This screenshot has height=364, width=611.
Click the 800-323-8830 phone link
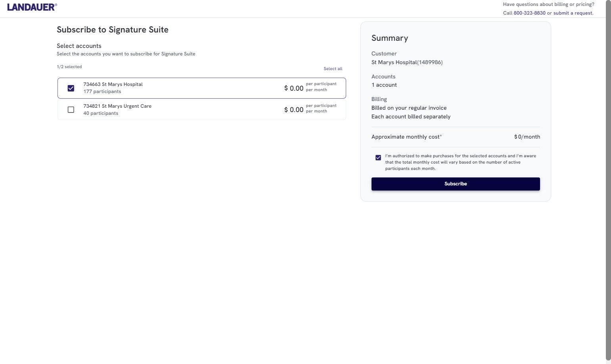click(529, 13)
